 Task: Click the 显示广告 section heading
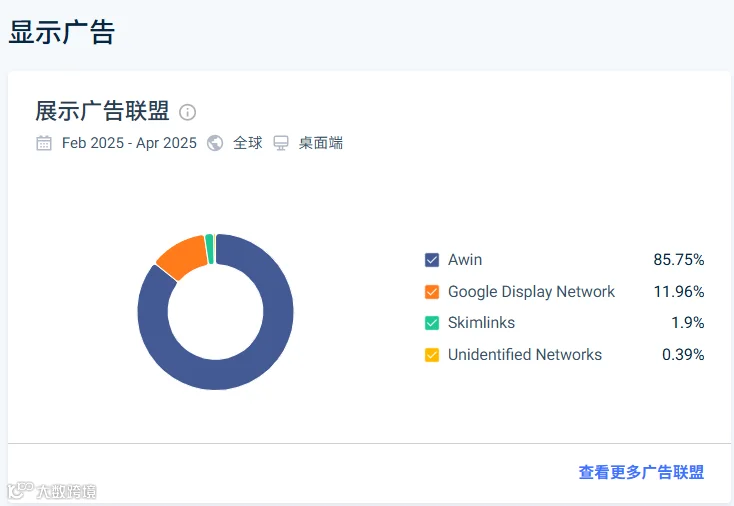(62, 32)
